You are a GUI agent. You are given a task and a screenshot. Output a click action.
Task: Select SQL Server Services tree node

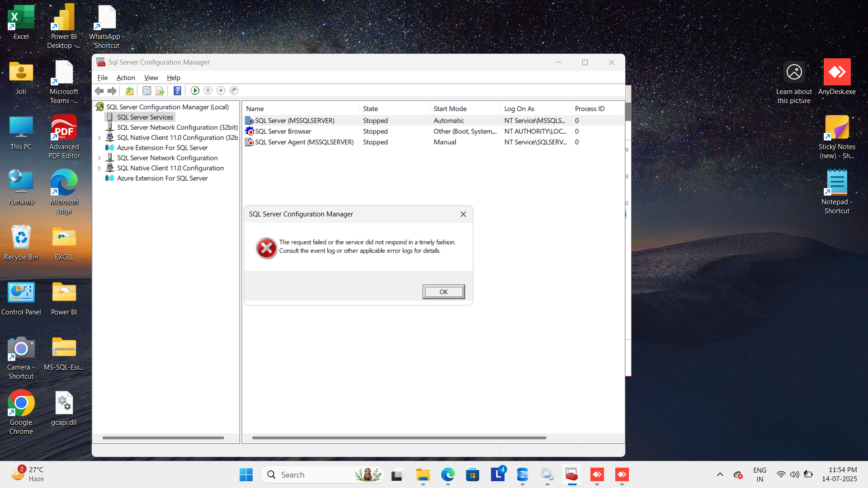tap(145, 117)
